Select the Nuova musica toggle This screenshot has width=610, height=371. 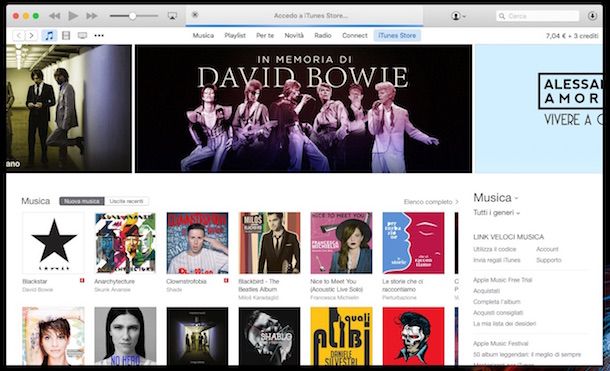click(x=82, y=201)
